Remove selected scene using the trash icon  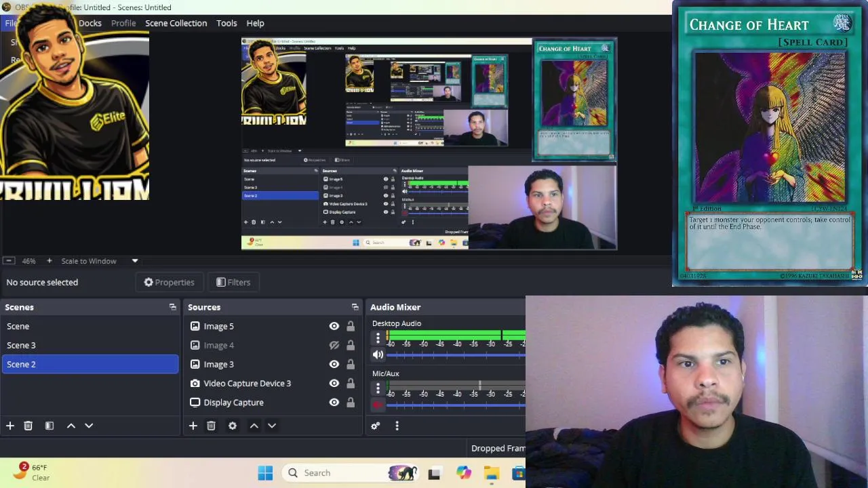pos(28,426)
